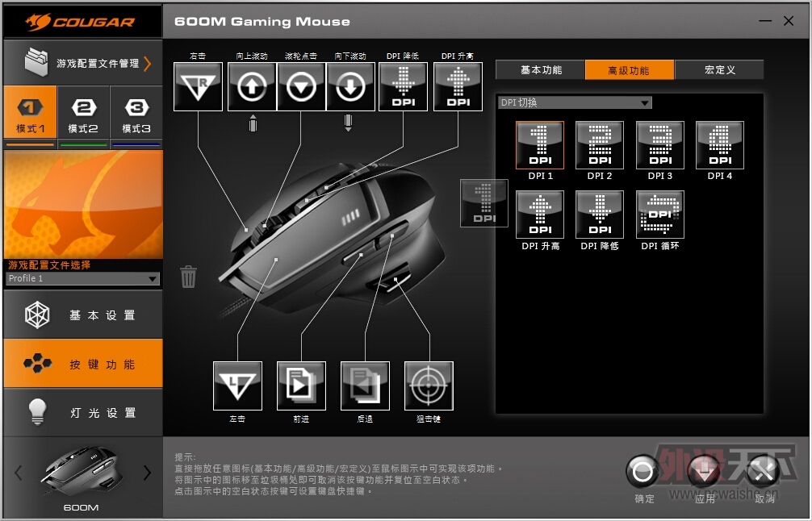812x521 pixels.
Task: Click the 向上滚动 scroll-up assignment icon
Action: click(x=252, y=86)
